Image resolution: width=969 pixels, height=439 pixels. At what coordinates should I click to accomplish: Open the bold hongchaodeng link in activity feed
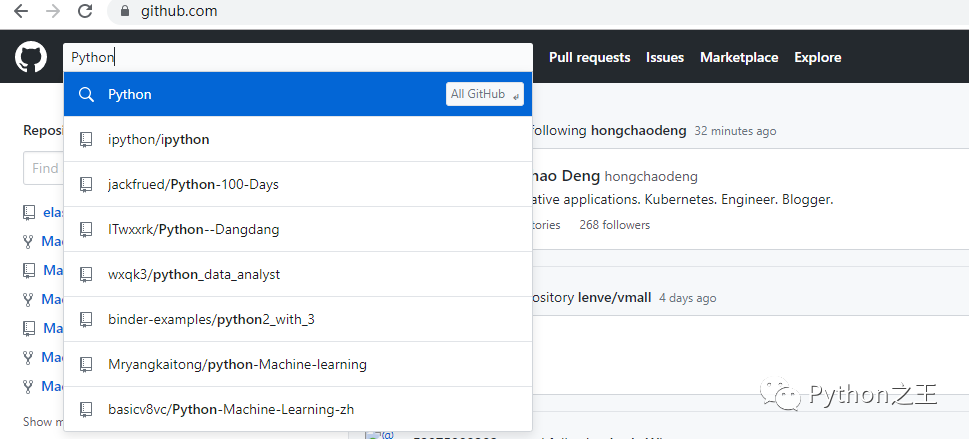tap(638, 130)
